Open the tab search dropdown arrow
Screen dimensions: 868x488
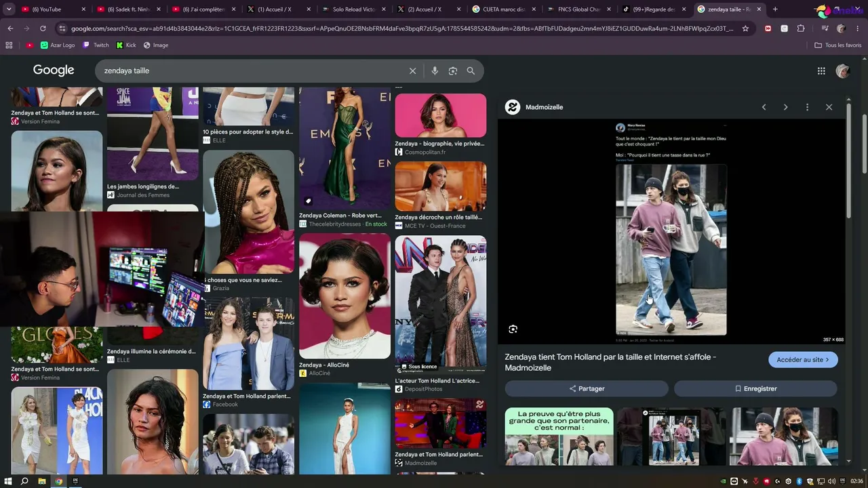(9, 9)
